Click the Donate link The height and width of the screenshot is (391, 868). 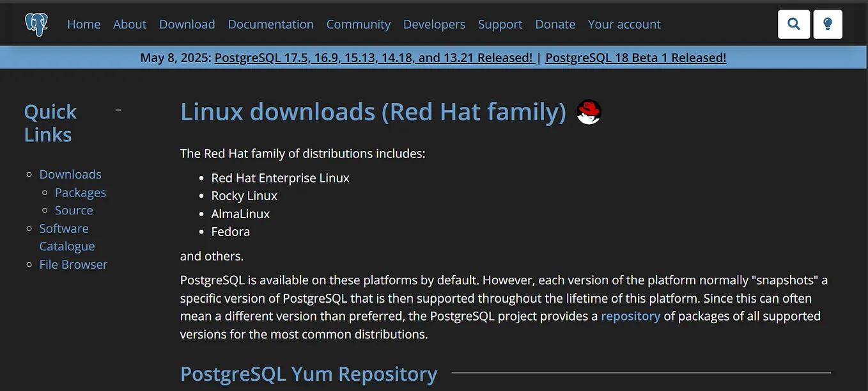(x=554, y=24)
